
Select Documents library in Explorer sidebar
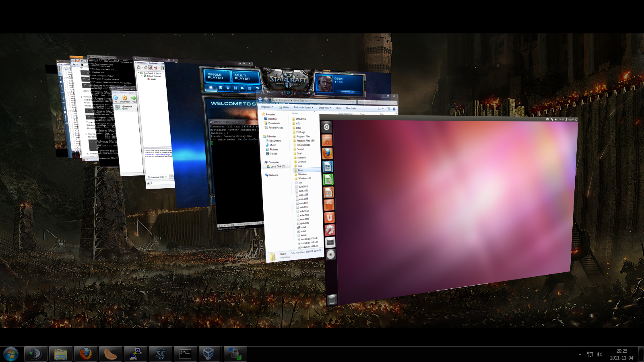click(x=273, y=141)
